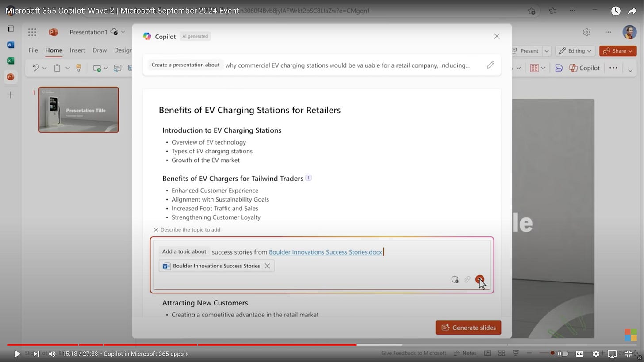Select slide 1 thumbnail
The width and height of the screenshot is (644, 362).
[79, 110]
